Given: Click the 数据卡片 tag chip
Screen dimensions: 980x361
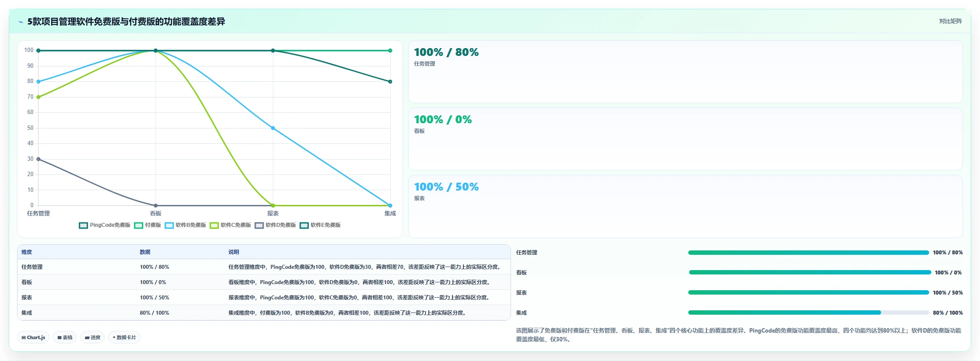Looking at the screenshot, I should (x=124, y=337).
